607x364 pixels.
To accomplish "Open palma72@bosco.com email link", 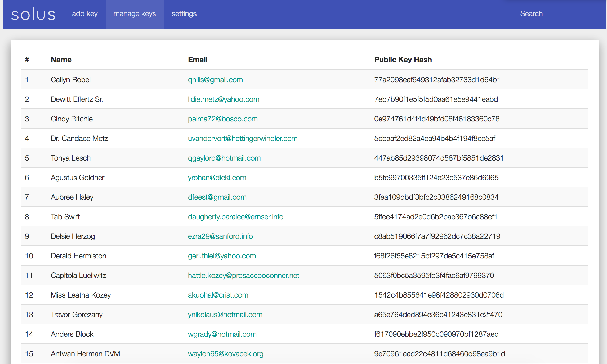I will 223,119.
